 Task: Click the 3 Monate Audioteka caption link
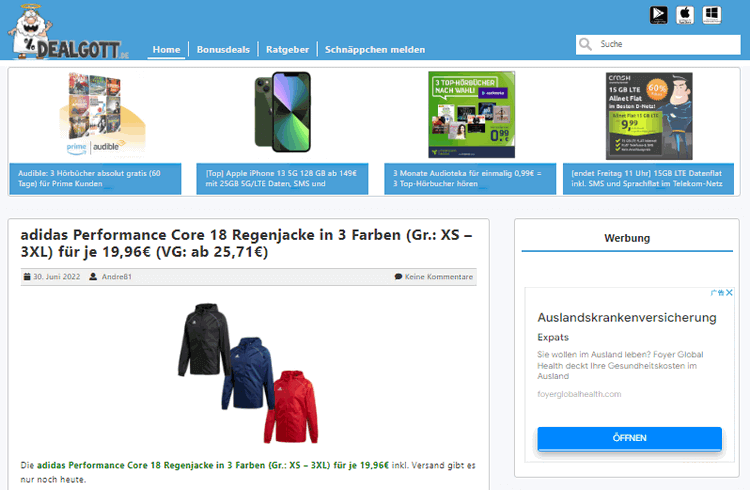point(470,179)
